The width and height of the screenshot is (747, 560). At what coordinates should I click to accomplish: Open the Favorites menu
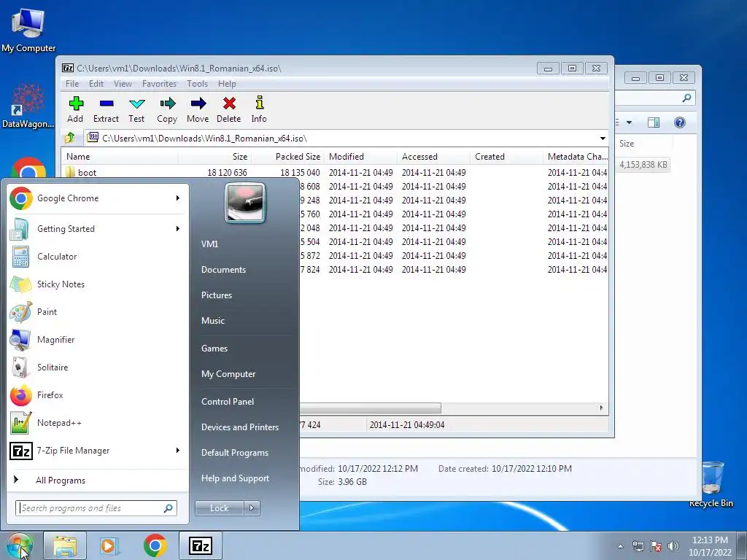pos(160,84)
